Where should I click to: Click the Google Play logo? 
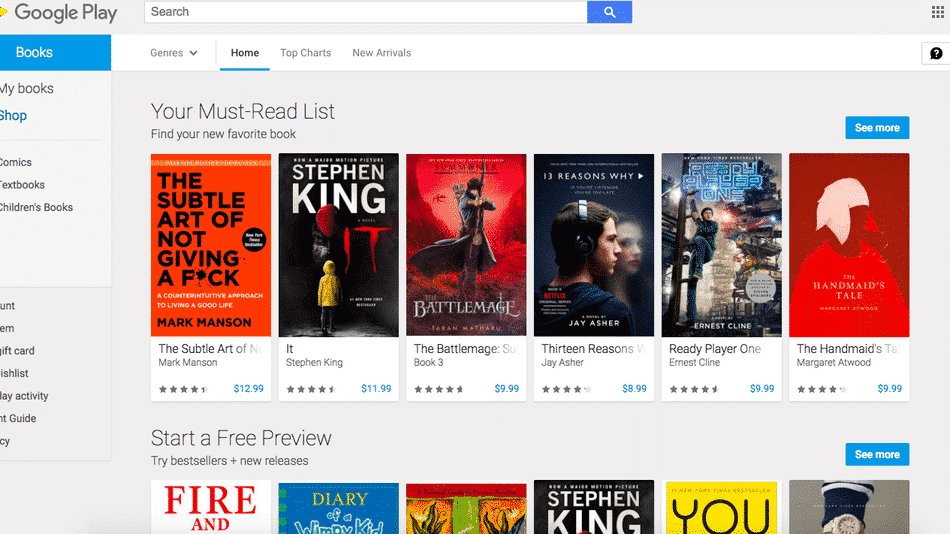(59, 12)
